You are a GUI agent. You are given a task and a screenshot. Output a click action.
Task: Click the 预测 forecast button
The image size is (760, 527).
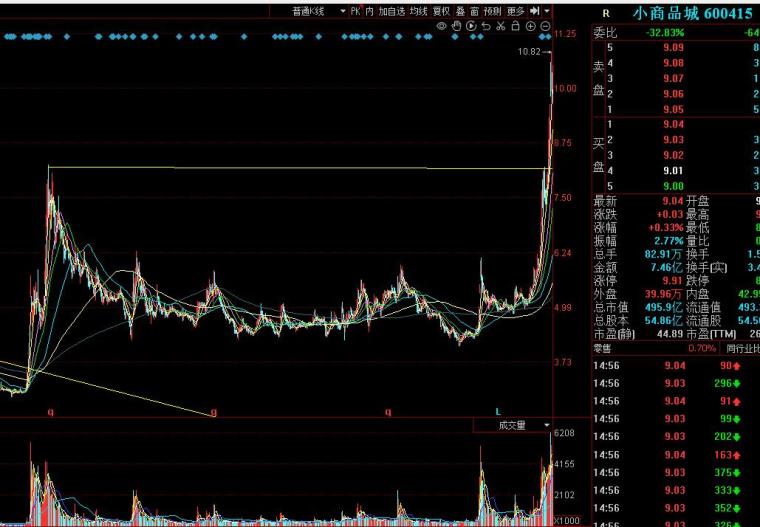point(492,11)
